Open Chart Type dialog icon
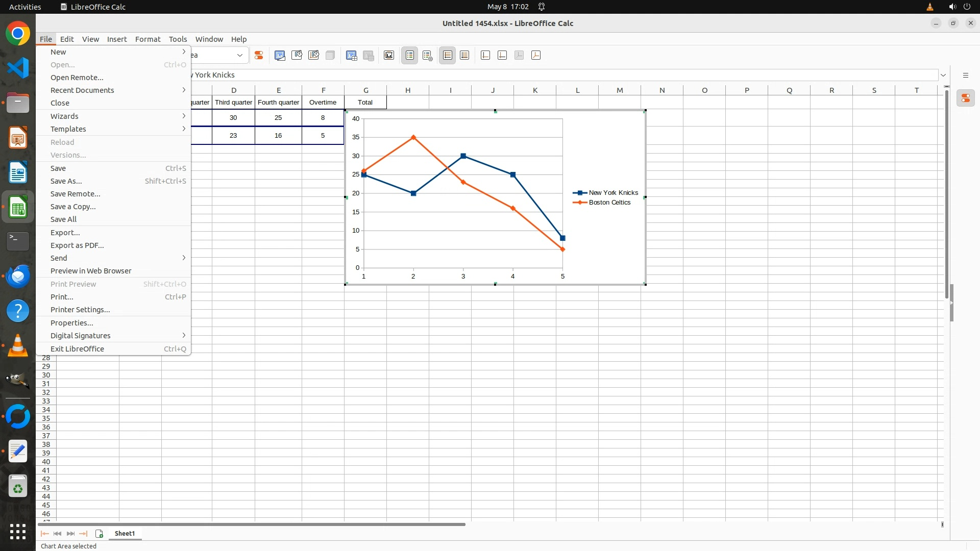This screenshot has width=980, height=551. point(280,56)
